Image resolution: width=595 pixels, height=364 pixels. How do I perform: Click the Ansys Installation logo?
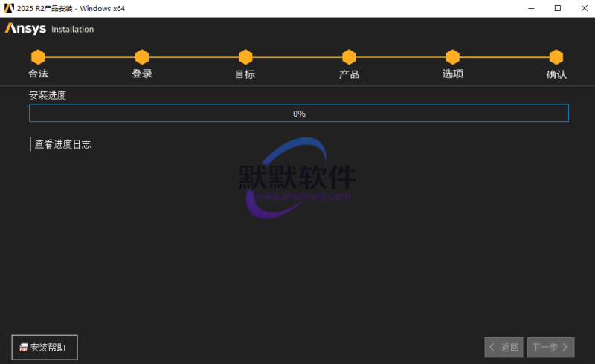tap(49, 29)
